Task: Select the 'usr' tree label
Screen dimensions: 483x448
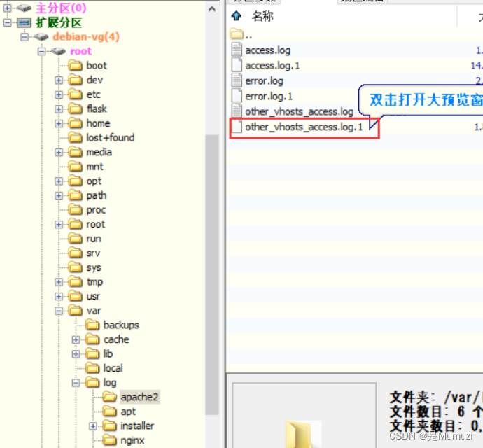Action: click(93, 296)
